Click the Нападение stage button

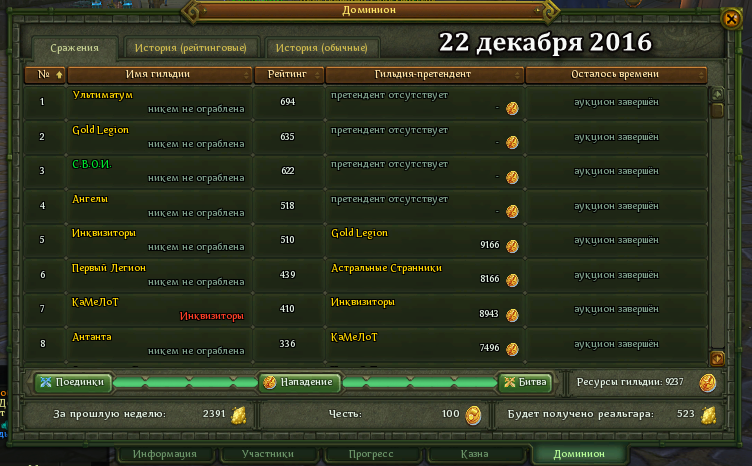[300, 382]
